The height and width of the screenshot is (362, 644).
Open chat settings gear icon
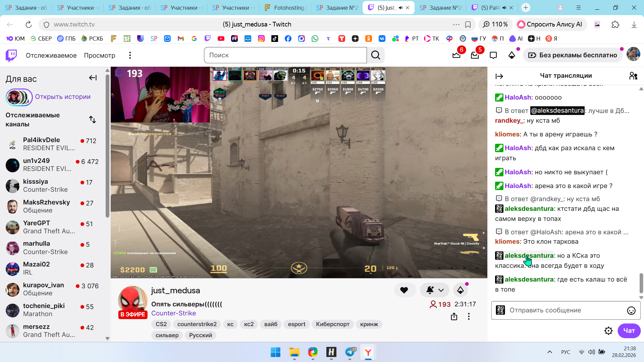(608, 331)
